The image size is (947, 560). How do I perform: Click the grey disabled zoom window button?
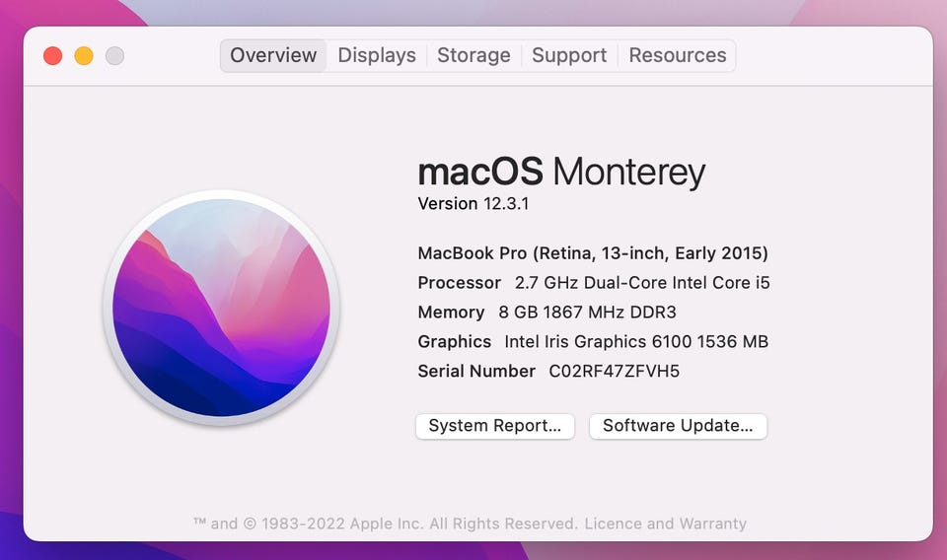click(x=115, y=56)
